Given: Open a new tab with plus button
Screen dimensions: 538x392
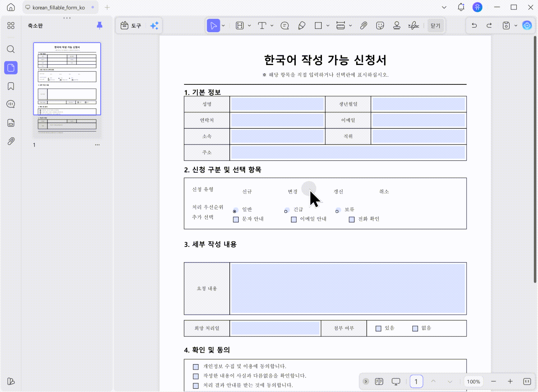Looking at the screenshot, I should click(x=107, y=7).
